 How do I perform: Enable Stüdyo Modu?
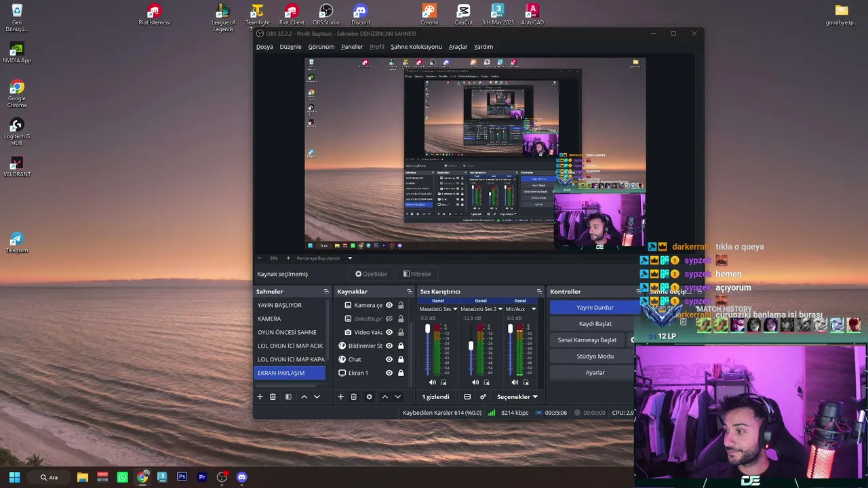(595, 356)
